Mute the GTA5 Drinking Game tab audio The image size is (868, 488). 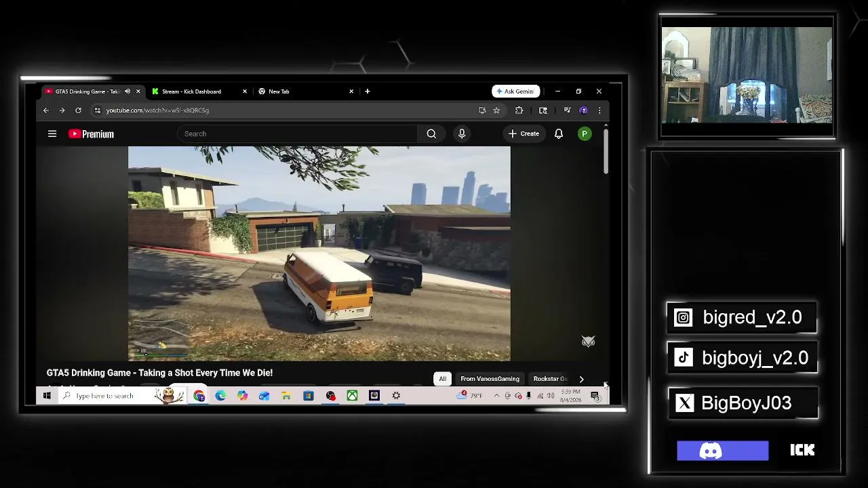tap(127, 91)
